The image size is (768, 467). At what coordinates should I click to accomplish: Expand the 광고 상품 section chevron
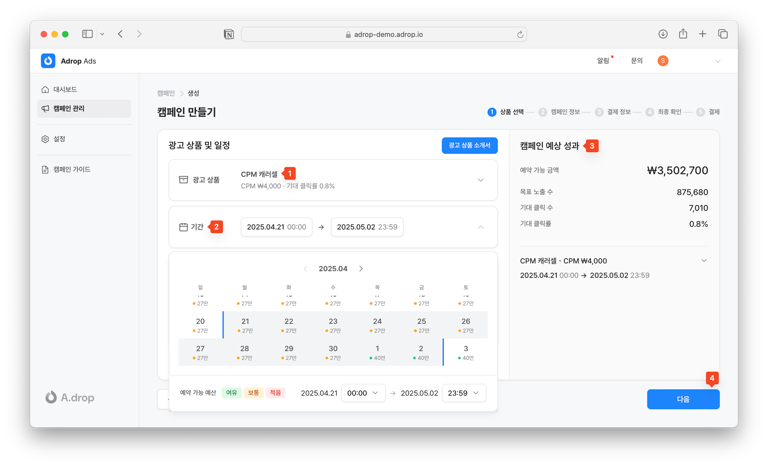coord(480,180)
